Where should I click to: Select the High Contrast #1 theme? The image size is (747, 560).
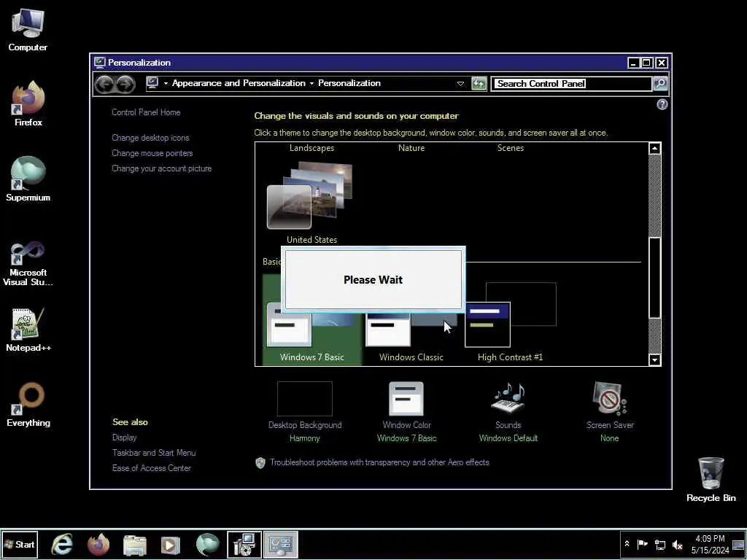pos(510,322)
